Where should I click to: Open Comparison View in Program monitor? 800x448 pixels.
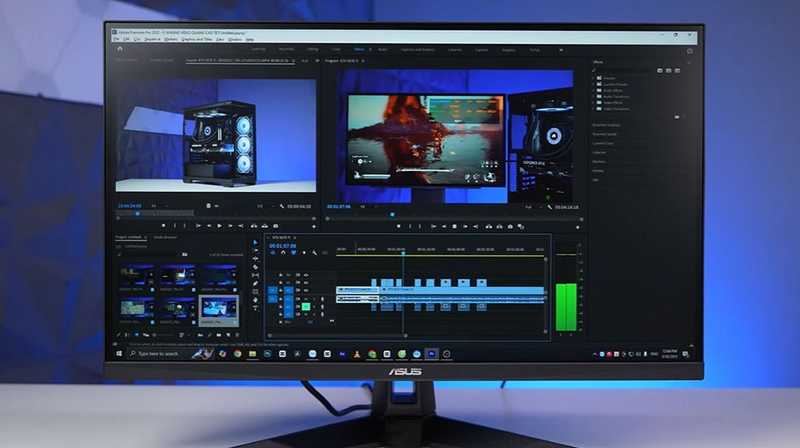pos(521,226)
